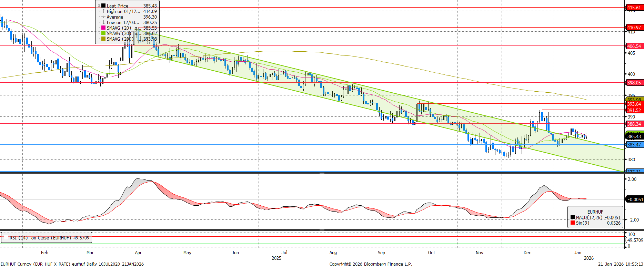Collapse the Last Price legend tree

pyautogui.click(x=99, y=6)
